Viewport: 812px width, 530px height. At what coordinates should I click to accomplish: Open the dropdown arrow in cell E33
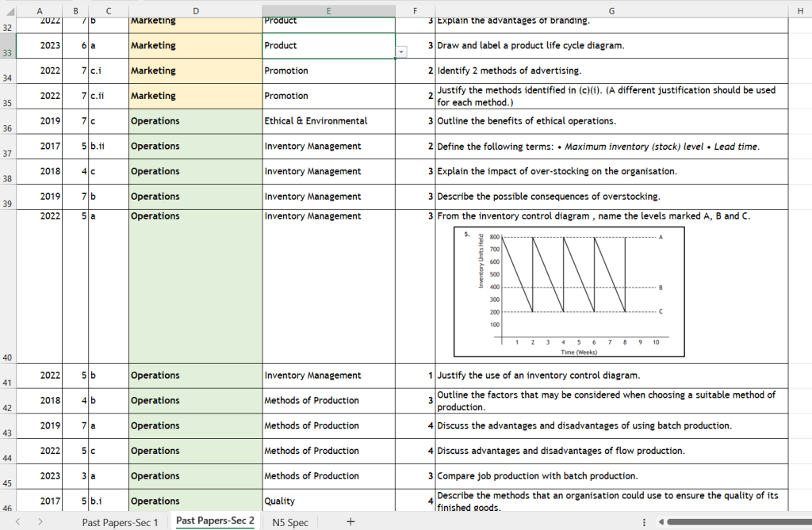click(401, 51)
